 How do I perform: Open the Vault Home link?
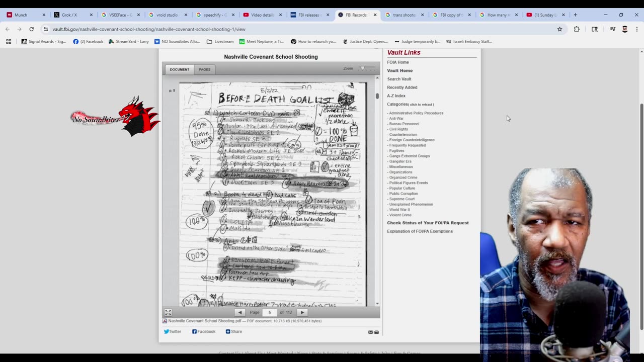[x=400, y=70]
